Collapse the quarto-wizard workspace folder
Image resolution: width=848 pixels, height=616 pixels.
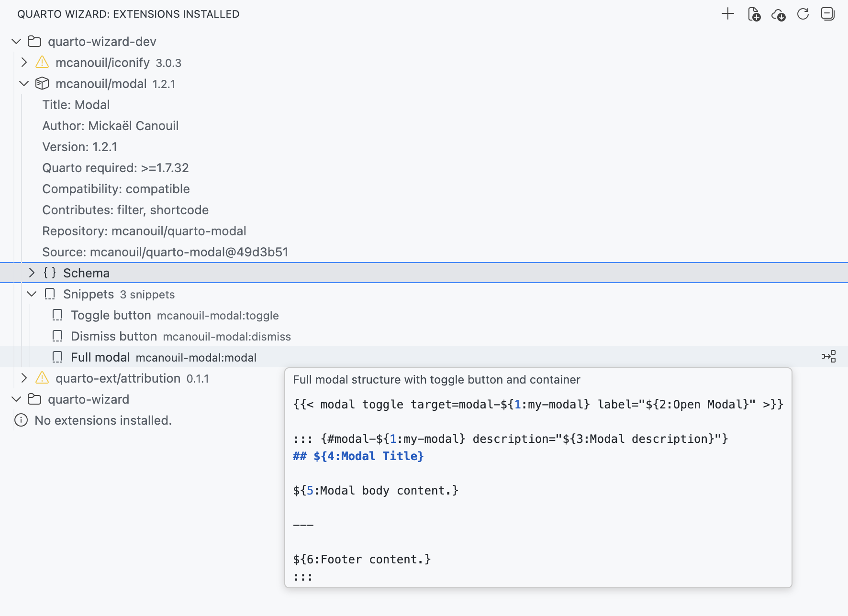click(16, 399)
